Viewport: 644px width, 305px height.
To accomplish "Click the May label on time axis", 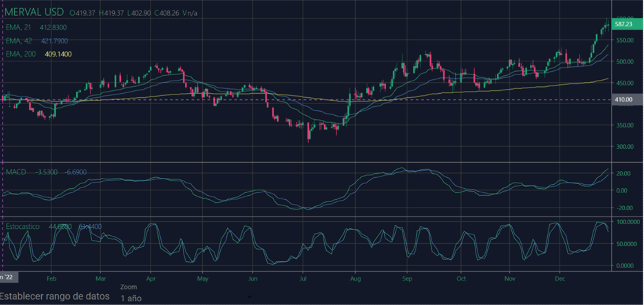I will coord(202,278).
